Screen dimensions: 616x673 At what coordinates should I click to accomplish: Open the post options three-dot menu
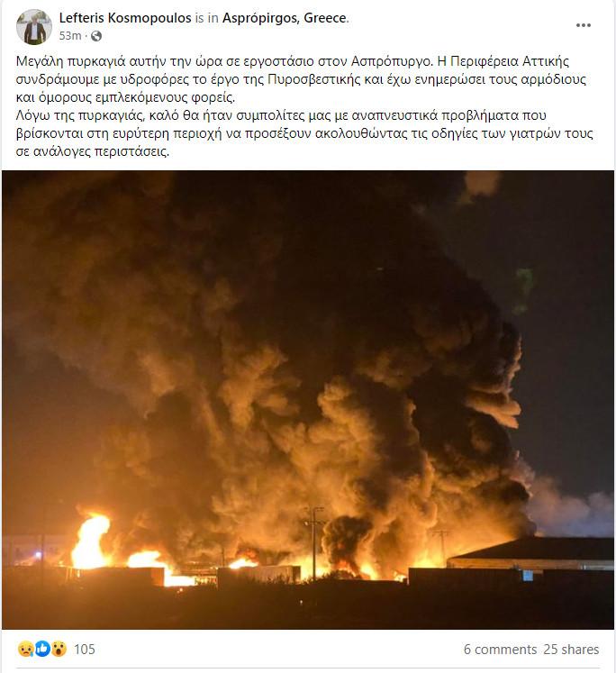pyautogui.click(x=583, y=25)
